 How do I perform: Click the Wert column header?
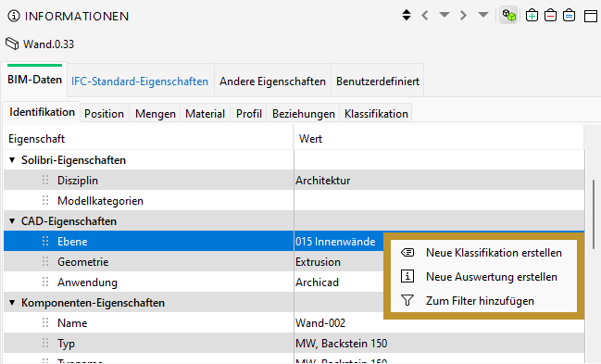pos(439,138)
